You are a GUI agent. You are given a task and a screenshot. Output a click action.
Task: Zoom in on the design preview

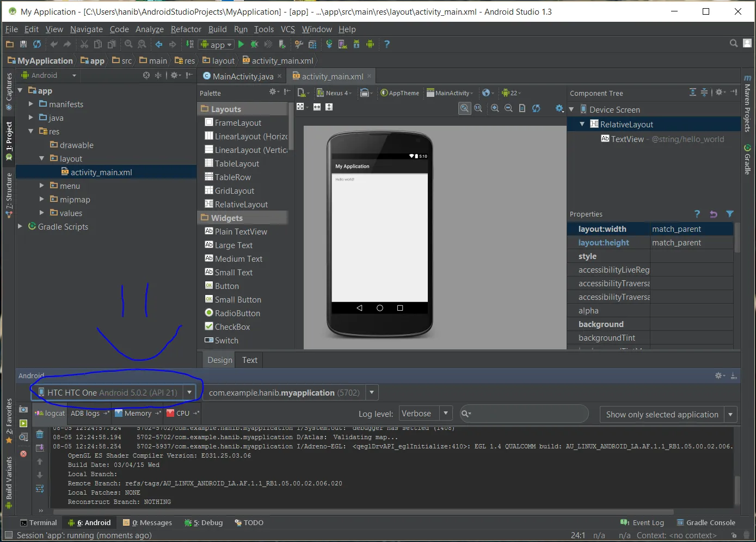(495, 108)
